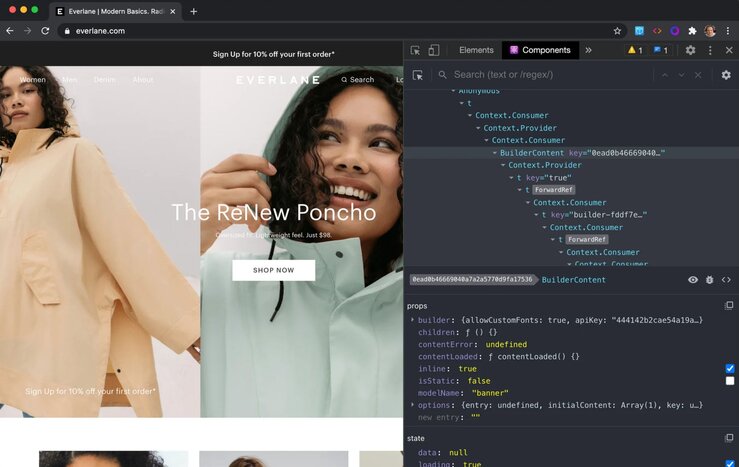Open the About navigation menu
The height and width of the screenshot is (467, 739).
pyautogui.click(x=143, y=80)
